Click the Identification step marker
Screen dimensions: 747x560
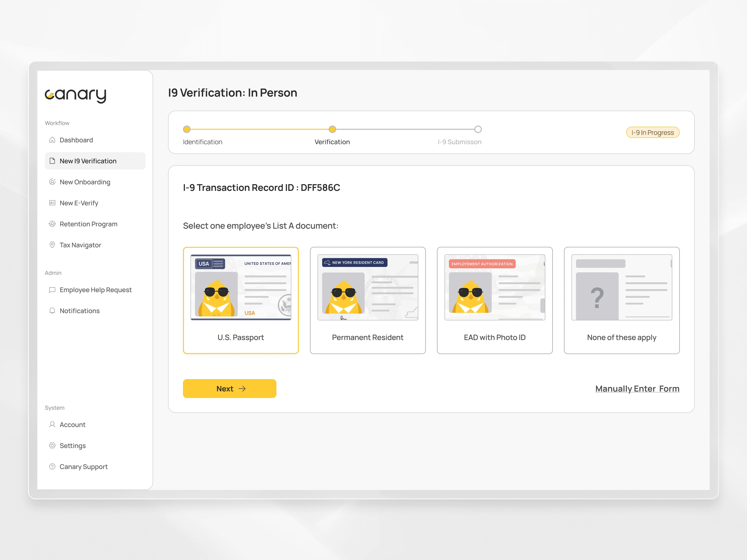pos(187,129)
